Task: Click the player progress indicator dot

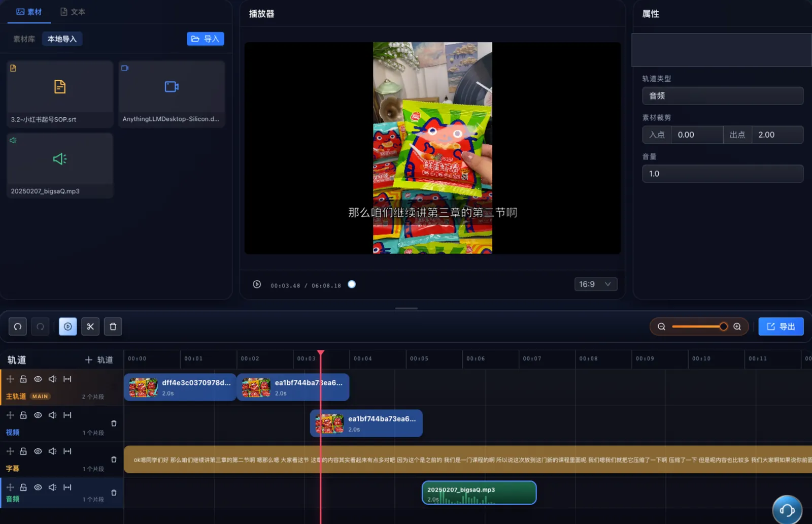Action: point(352,284)
